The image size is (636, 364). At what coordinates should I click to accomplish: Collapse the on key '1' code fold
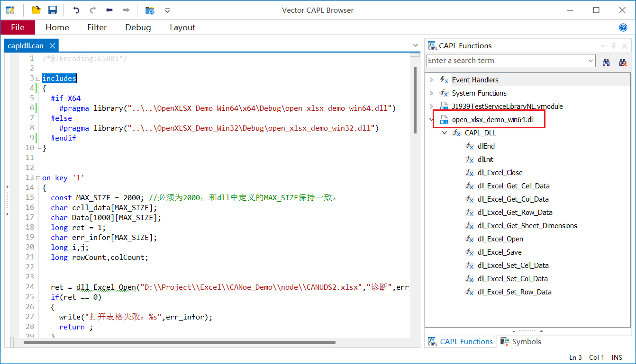tap(38, 178)
